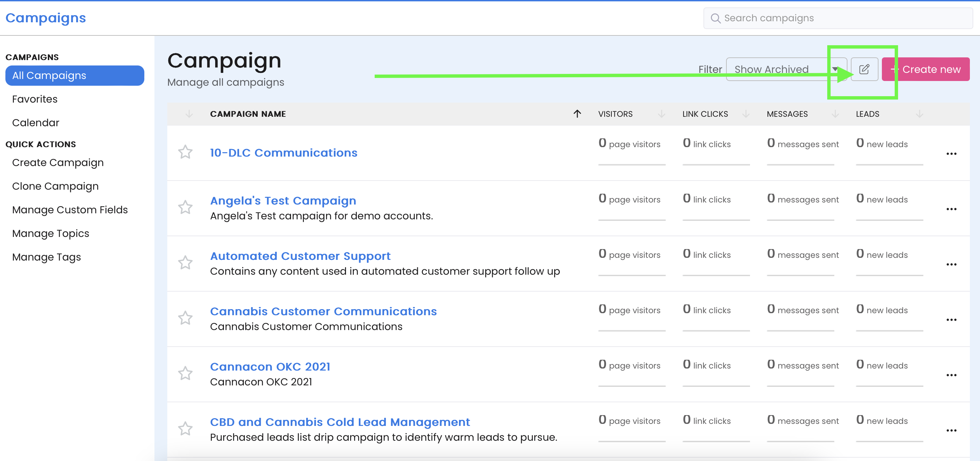
Task: Favorite Angela's Test Campaign with the star
Action: coord(185,208)
